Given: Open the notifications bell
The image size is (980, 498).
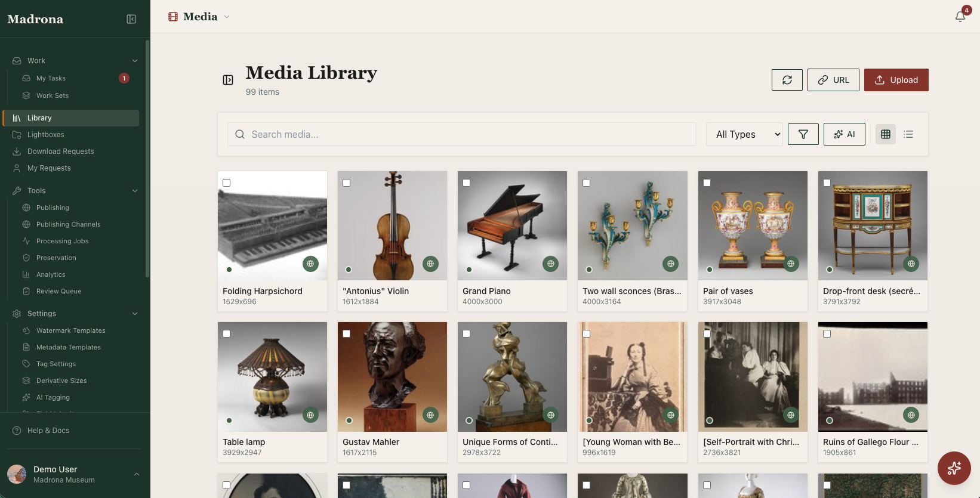Looking at the screenshot, I should [960, 17].
